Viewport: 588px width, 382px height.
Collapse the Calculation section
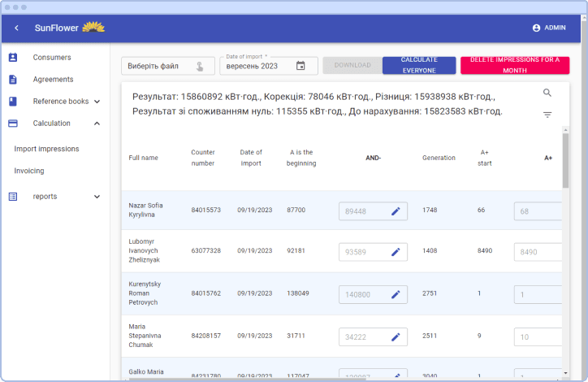[x=97, y=124]
